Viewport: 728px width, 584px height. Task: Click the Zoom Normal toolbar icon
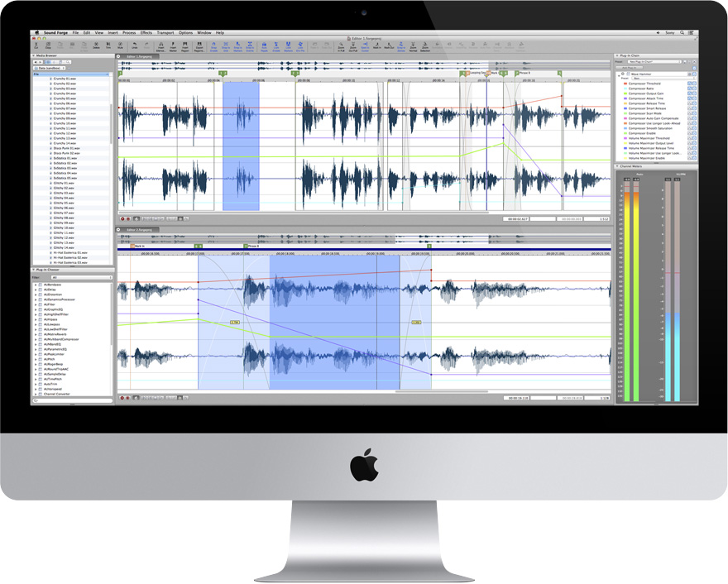tap(413, 46)
